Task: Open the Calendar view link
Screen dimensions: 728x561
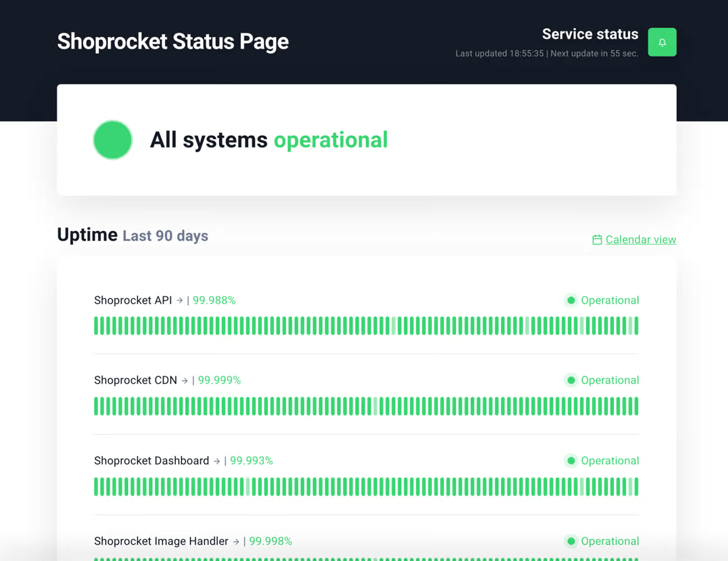Action: tap(641, 240)
